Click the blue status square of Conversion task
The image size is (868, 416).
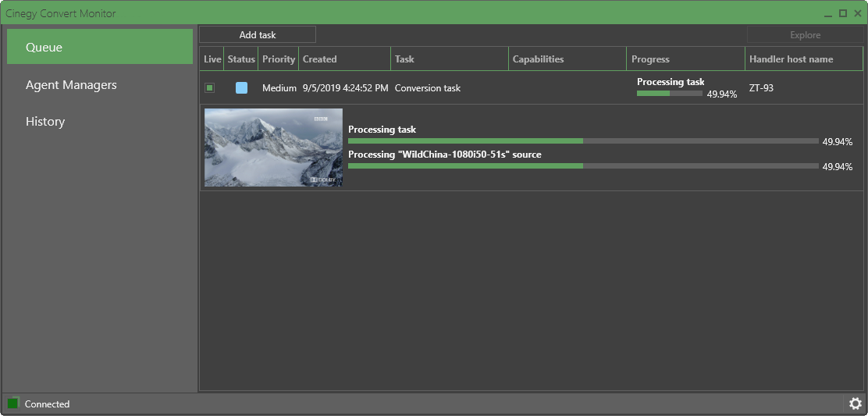(x=241, y=88)
